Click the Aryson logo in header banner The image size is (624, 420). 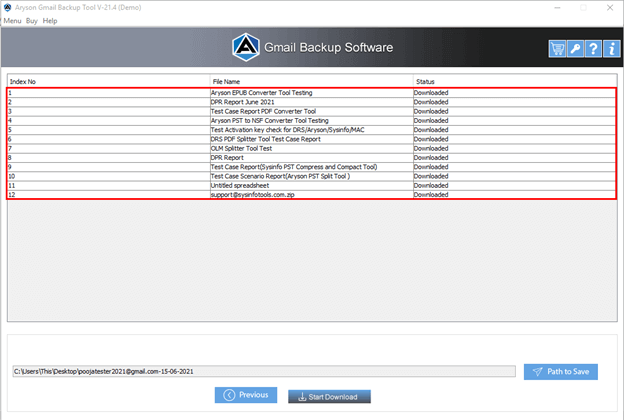point(246,47)
